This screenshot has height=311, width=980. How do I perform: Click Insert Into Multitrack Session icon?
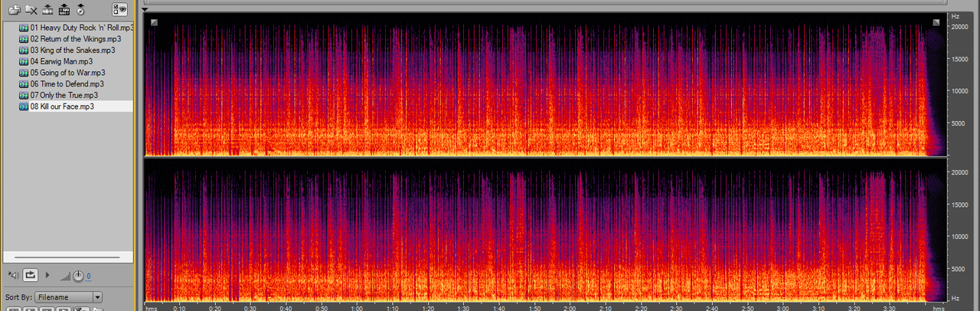[47, 10]
